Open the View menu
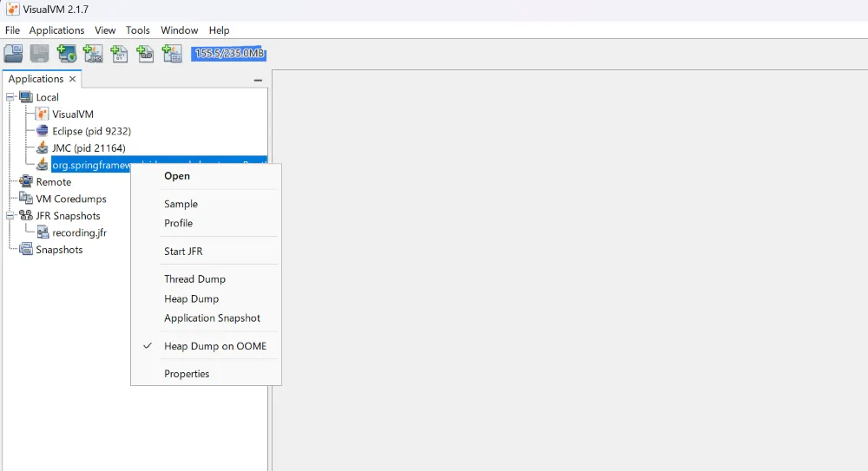Image resolution: width=868 pixels, height=471 pixels. (x=105, y=30)
